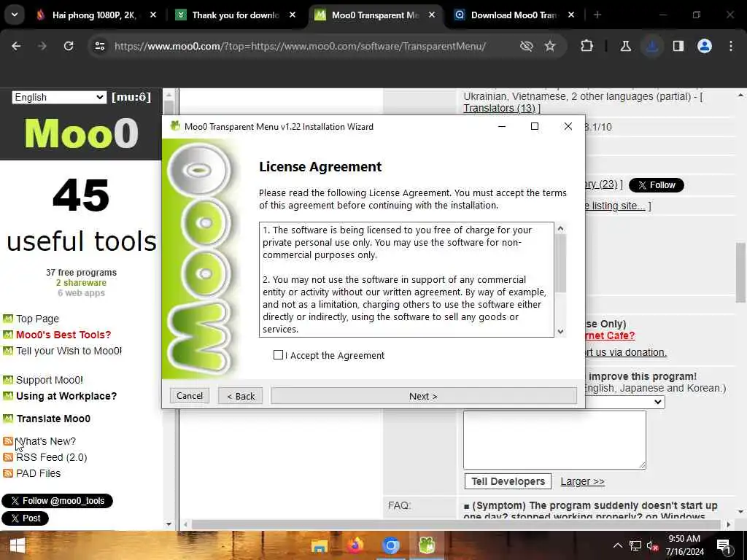Switch to the Hai phong 1080P tab
This screenshot has width=747, height=560.
pyautogui.click(x=93, y=15)
